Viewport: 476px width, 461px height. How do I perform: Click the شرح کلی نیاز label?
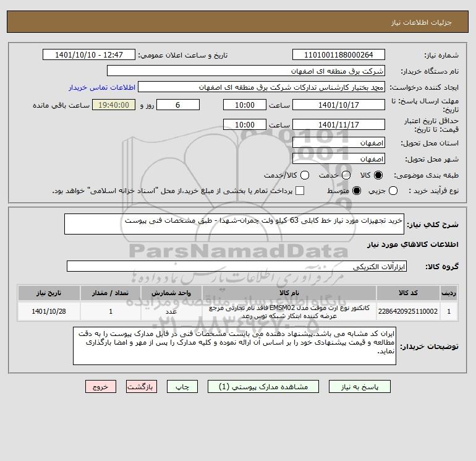pyautogui.click(x=433, y=225)
